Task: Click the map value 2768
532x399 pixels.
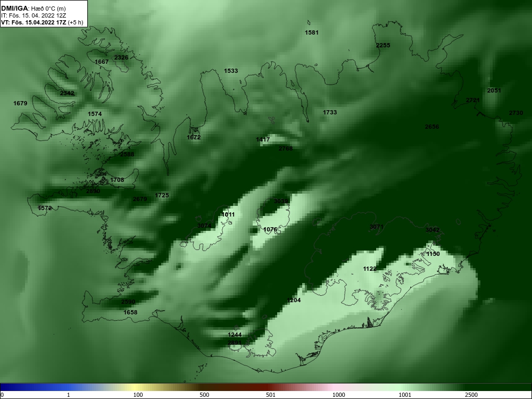Action: coord(285,148)
